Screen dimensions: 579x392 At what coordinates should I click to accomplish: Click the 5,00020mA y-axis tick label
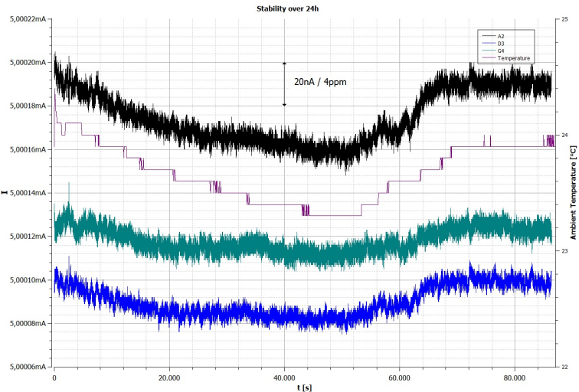tap(28, 62)
